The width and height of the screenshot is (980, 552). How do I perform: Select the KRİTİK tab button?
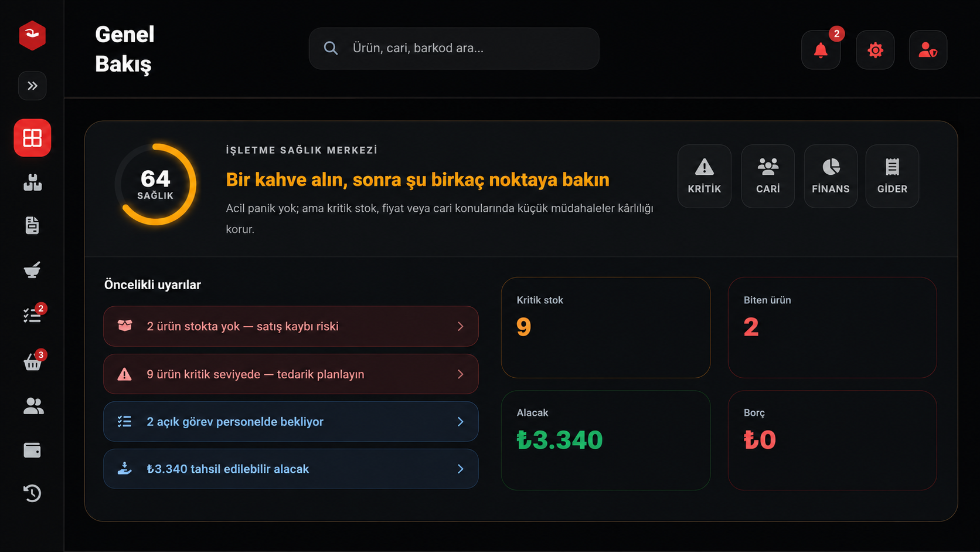pos(705,176)
